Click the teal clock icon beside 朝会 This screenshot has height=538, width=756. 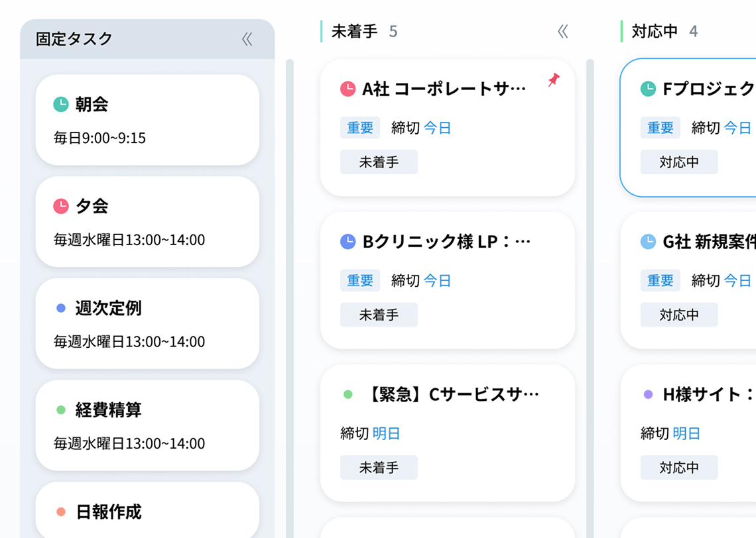pyautogui.click(x=62, y=103)
